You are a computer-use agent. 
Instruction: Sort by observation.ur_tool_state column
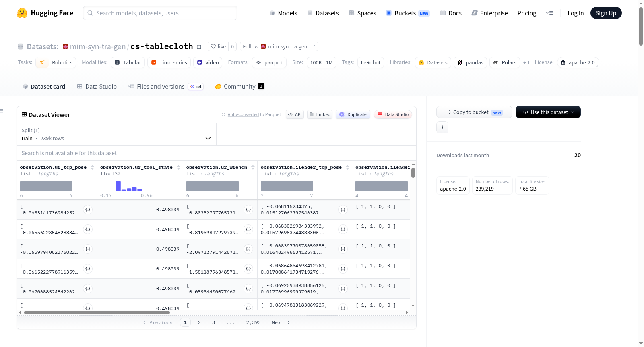point(178,167)
